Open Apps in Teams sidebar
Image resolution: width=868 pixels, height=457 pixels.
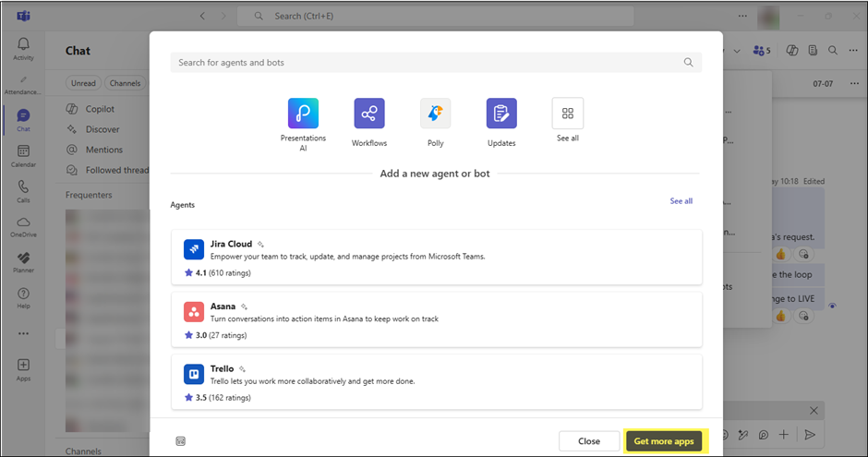point(23,370)
